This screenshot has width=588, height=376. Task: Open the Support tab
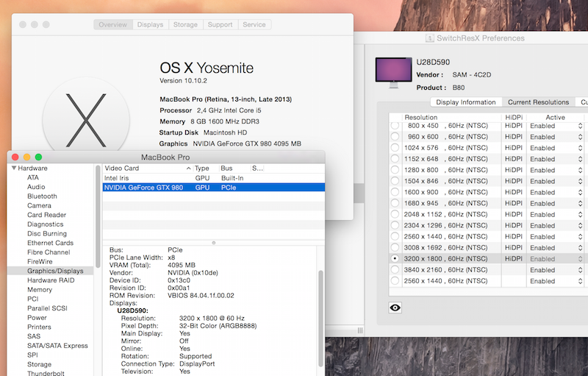pyautogui.click(x=220, y=24)
